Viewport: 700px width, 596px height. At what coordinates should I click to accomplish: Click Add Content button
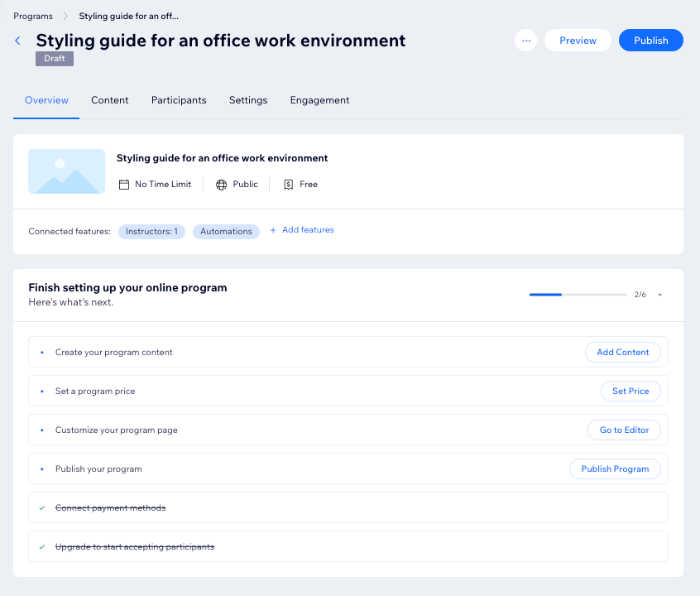point(622,352)
